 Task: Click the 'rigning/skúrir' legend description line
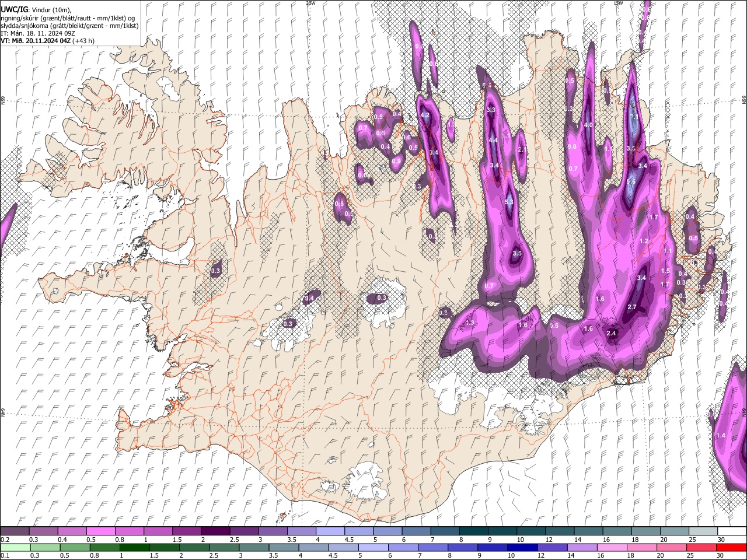coord(68,17)
